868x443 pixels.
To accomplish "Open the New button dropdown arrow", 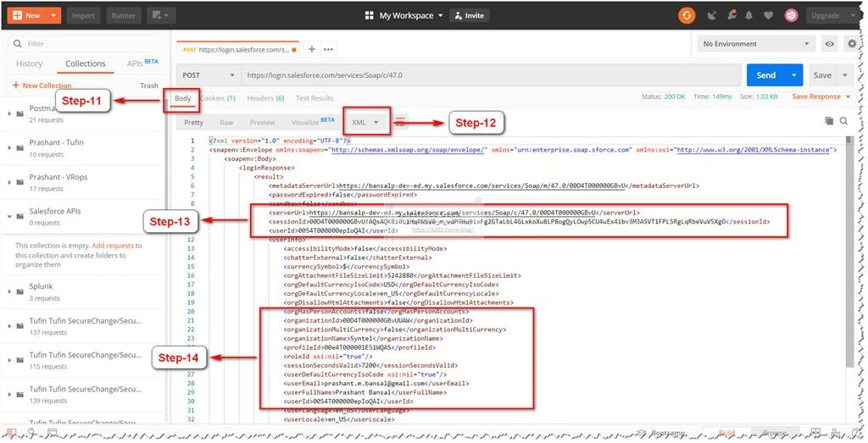I will (x=53, y=15).
